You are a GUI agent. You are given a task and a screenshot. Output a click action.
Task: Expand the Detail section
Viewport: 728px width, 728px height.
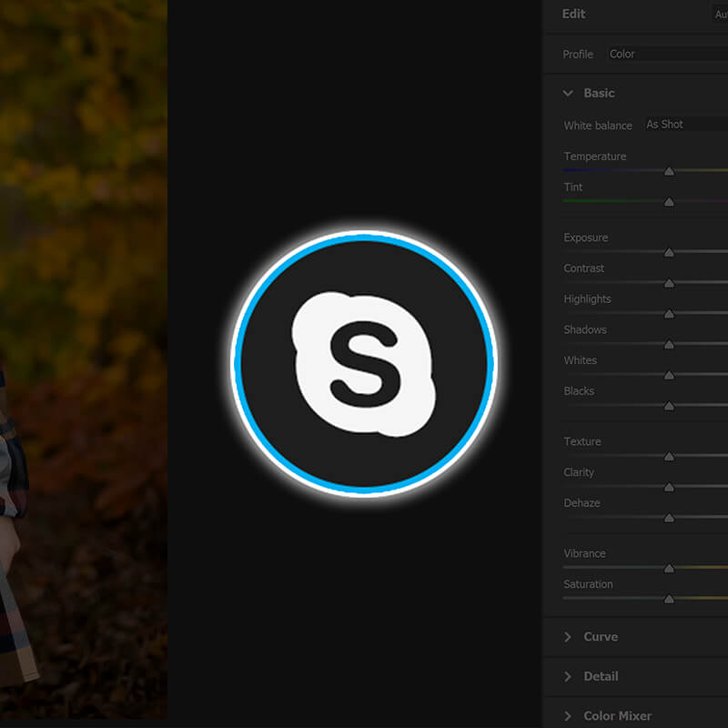[567, 676]
